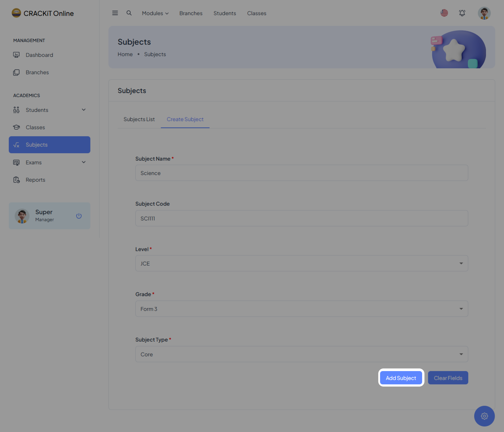The height and width of the screenshot is (432, 504).
Task: Click the hamburger menu icon
Action: 115,13
